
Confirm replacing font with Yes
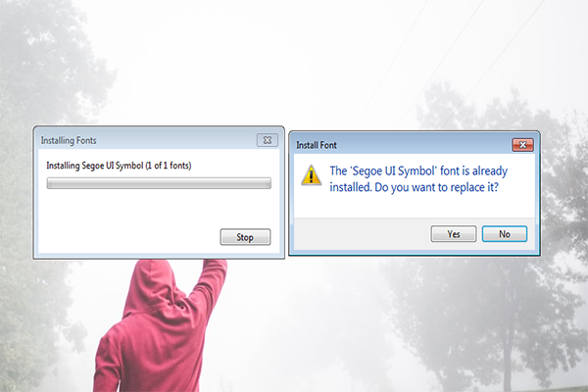454,234
